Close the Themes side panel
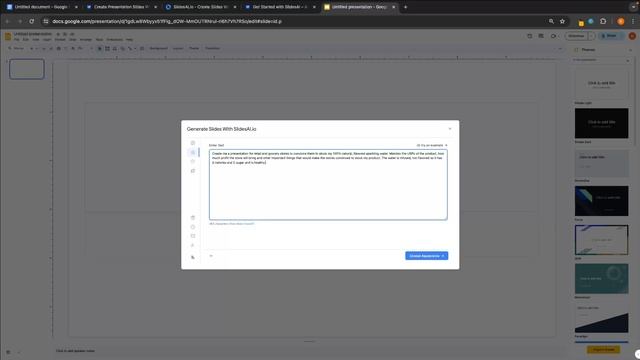Viewport: 640px width, 360px height. tap(630, 50)
